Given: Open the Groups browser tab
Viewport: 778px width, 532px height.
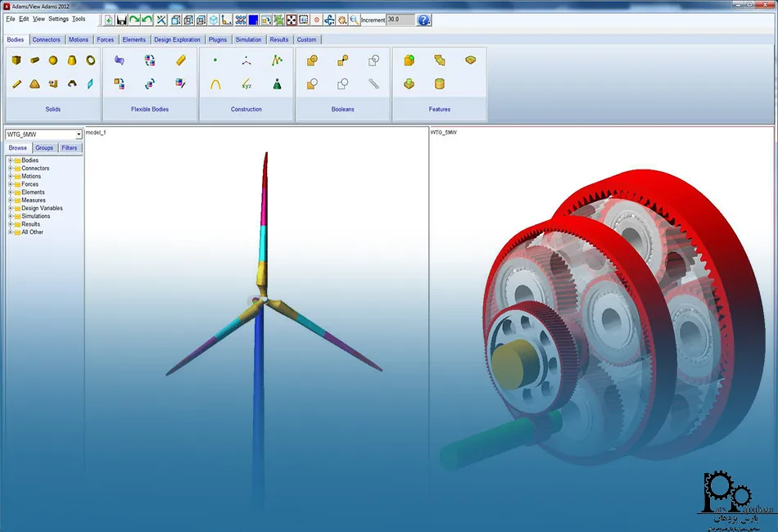Looking at the screenshot, I should 44,148.
